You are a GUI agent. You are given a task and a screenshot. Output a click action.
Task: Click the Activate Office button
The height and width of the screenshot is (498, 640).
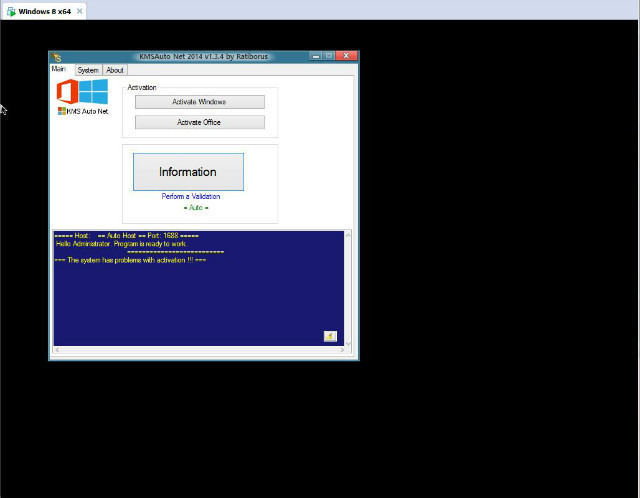tap(200, 122)
